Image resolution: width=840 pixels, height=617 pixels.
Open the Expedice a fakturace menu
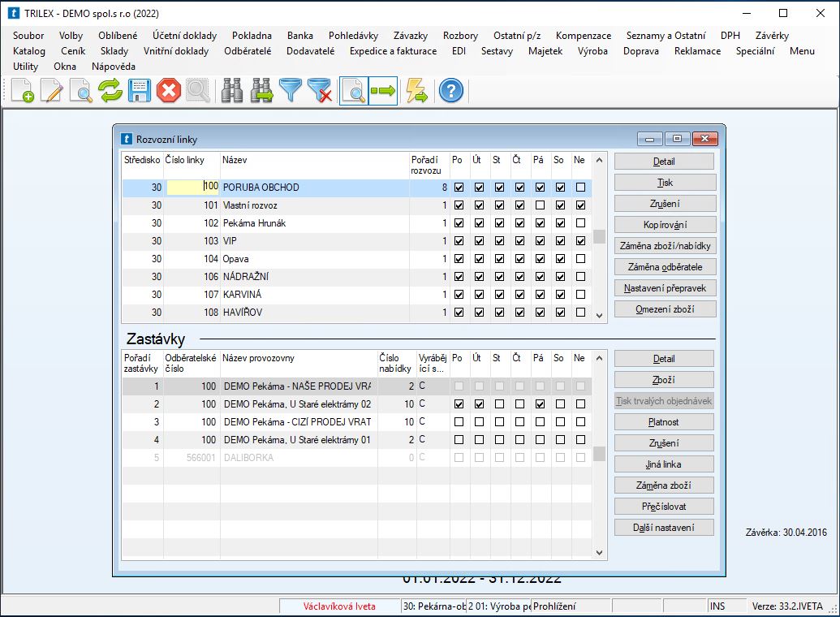393,51
